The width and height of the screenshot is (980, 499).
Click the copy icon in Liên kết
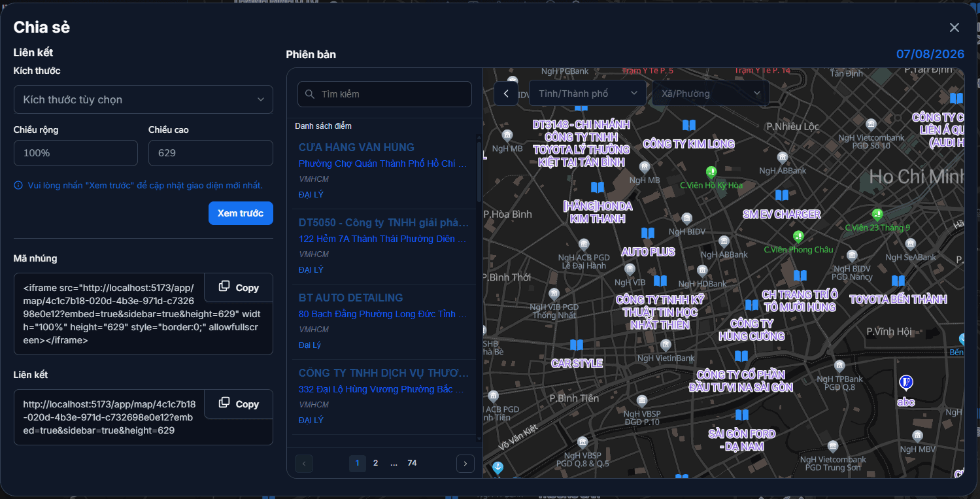click(x=224, y=403)
